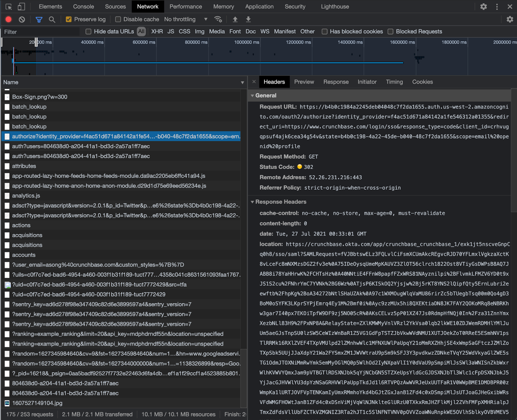Open the Timing tab of request
517x420 pixels.
coord(395,82)
